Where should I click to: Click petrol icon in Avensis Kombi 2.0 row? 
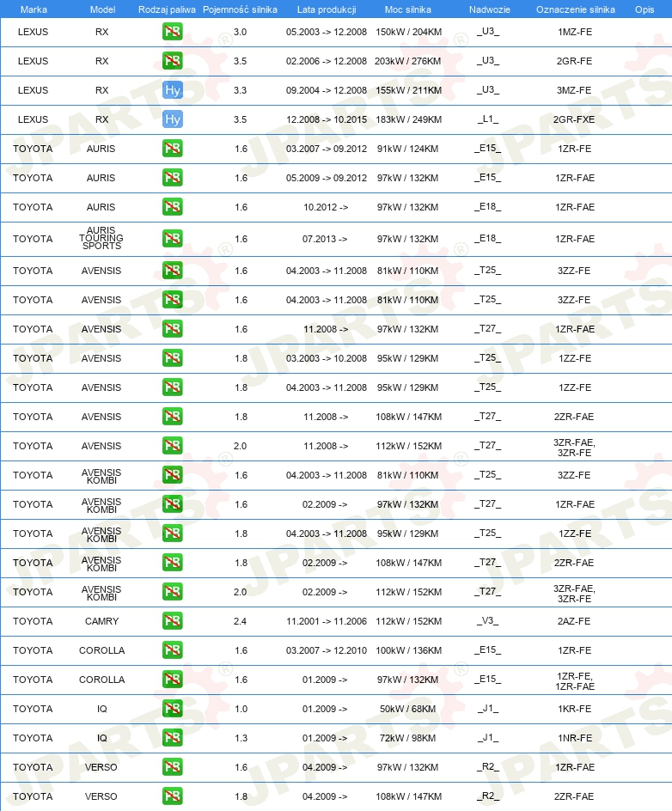coord(172,592)
